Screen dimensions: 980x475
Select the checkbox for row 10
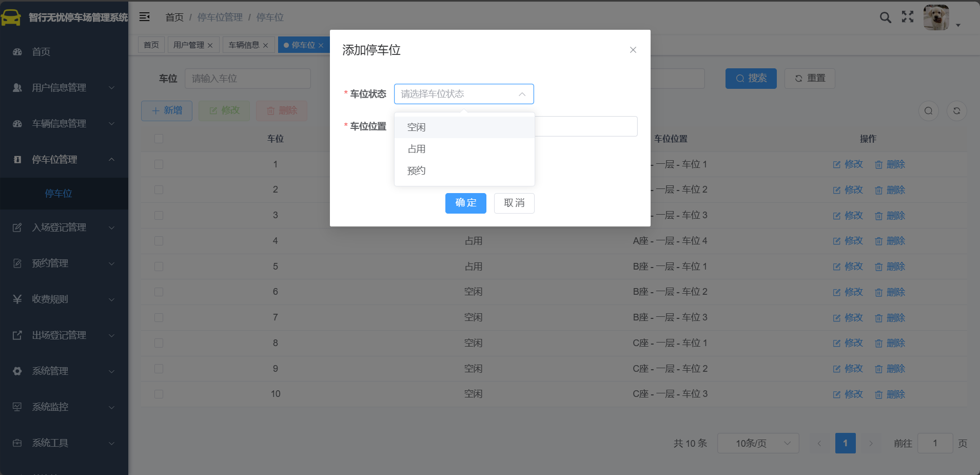tap(159, 394)
